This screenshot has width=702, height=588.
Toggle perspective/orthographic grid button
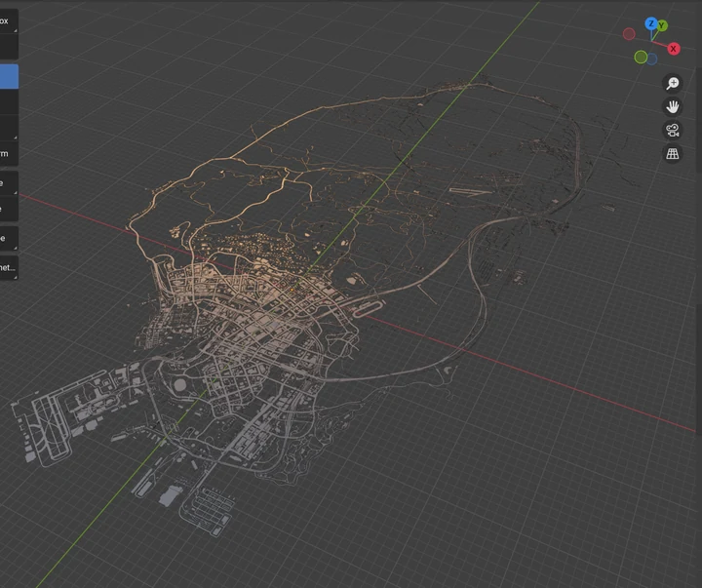(x=673, y=154)
